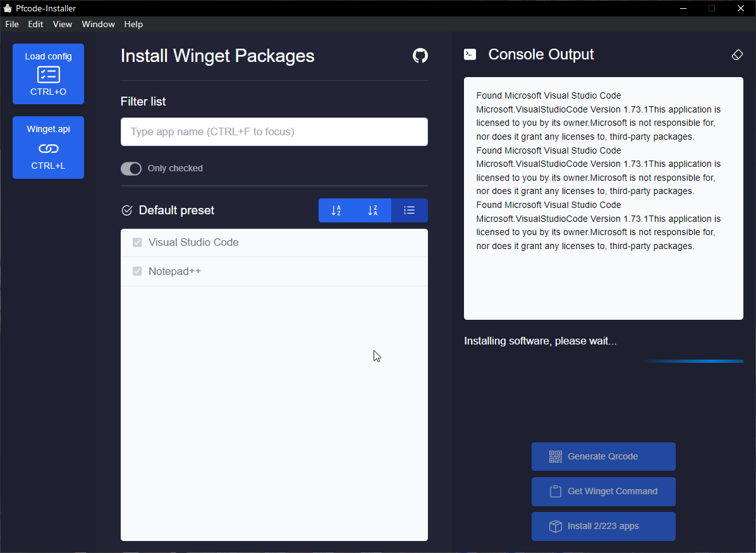The height and width of the screenshot is (553, 756).
Task: Close the Pfcode-Installer window
Action: (x=741, y=8)
